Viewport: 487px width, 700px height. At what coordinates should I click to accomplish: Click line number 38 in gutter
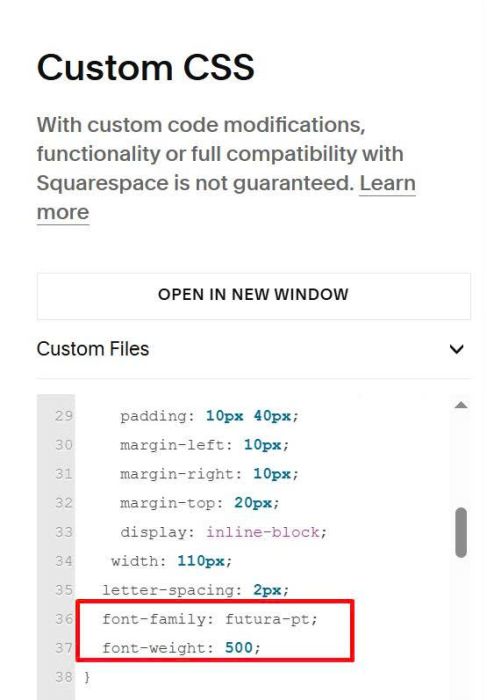click(x=63, y=677)
